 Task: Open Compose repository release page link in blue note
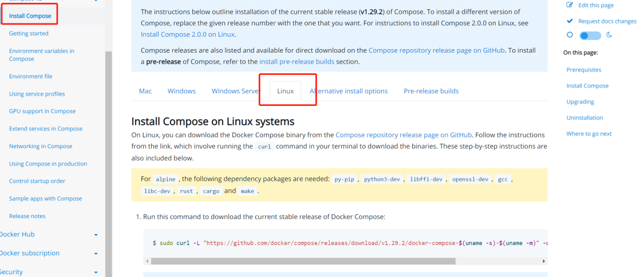pos(437,50)
